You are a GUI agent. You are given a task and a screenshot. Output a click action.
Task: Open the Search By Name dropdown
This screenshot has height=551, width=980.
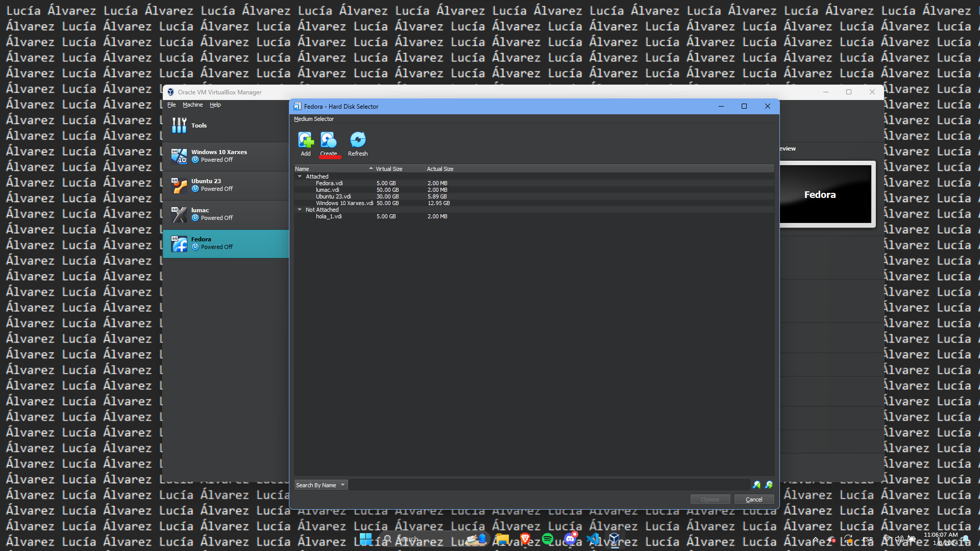[321, 485]
